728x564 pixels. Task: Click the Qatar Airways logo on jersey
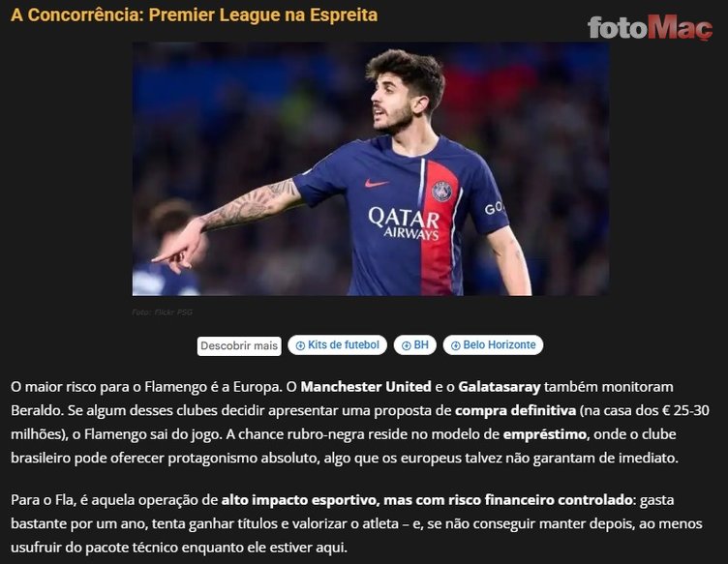[404, 223]
